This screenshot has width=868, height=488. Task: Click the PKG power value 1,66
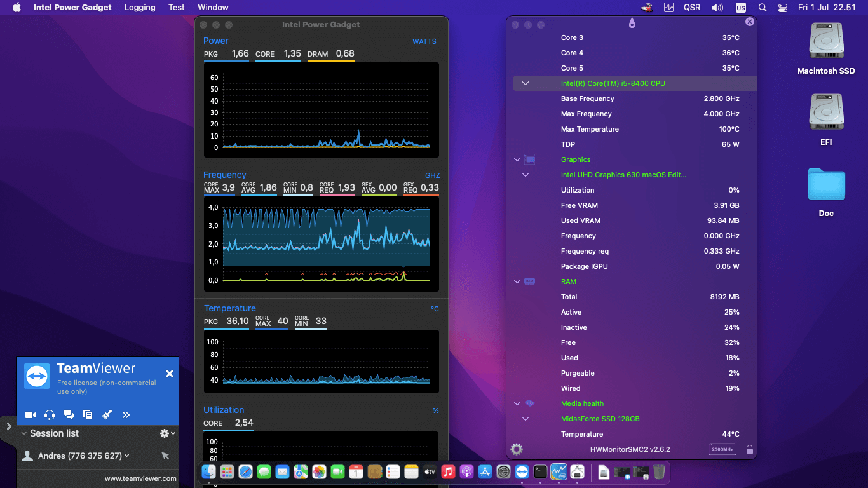[x=240, y=53]
